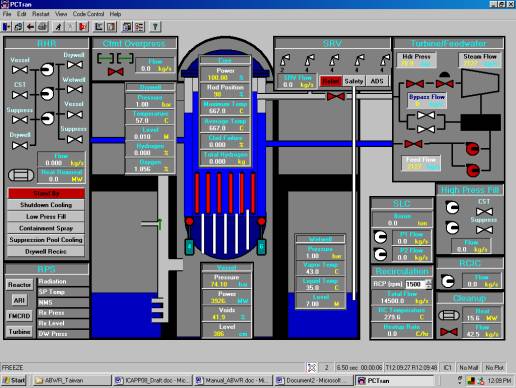Click the RPS Reactor scram button

(20, 285)
